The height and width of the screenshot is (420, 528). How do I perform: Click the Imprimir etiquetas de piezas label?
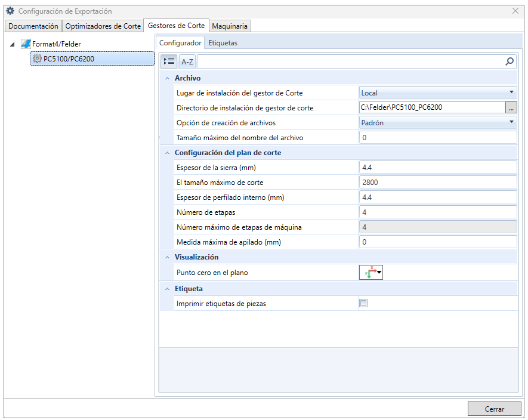[221, 304]
